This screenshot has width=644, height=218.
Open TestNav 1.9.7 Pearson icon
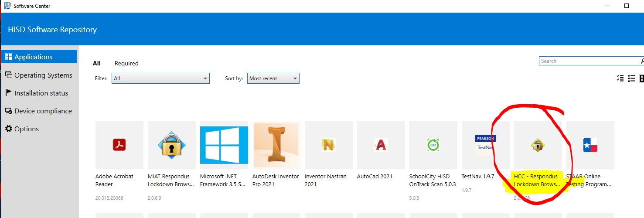click(485, 145)
